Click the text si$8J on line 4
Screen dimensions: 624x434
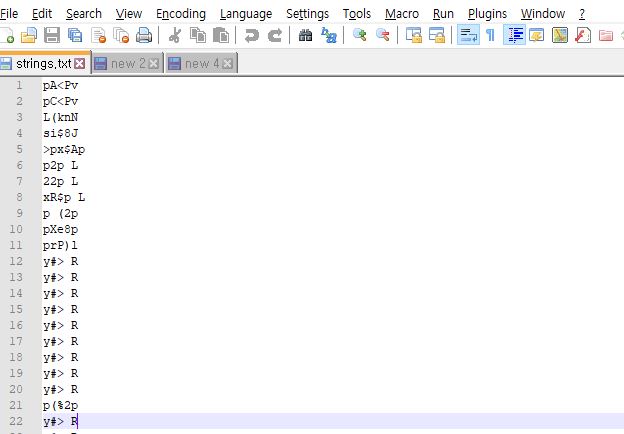(60, 133)
